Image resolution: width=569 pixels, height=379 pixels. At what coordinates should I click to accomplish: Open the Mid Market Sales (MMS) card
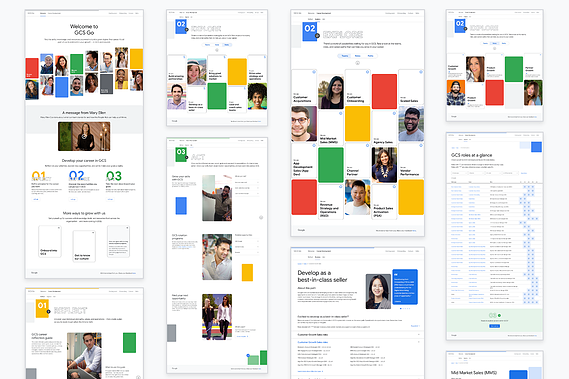point(331,128)
